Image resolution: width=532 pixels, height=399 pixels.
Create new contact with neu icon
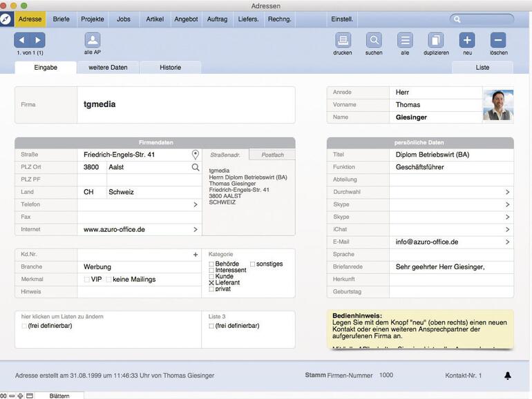pyautogui.click(x=467, y=40)
